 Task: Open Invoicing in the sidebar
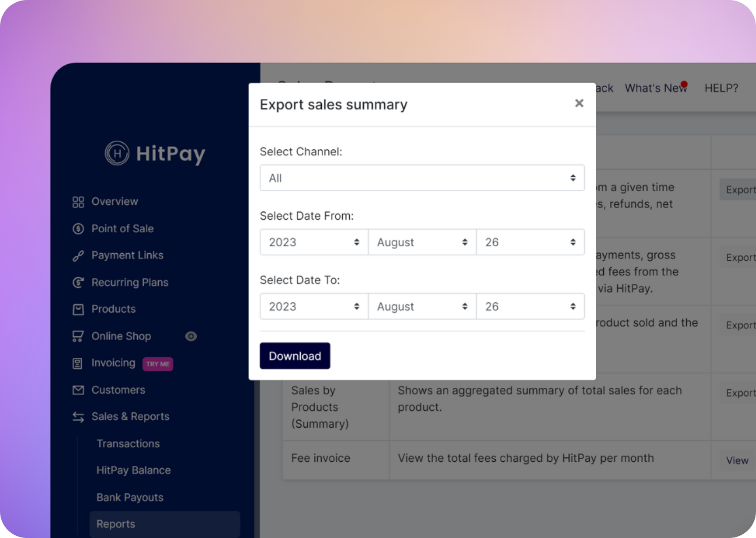pyautogui.click(x=113, y=363)
